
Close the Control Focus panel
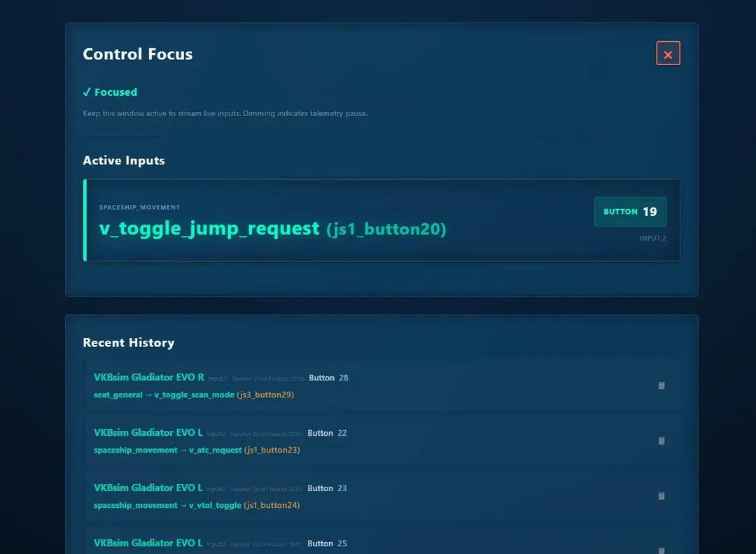pos(668,53)
